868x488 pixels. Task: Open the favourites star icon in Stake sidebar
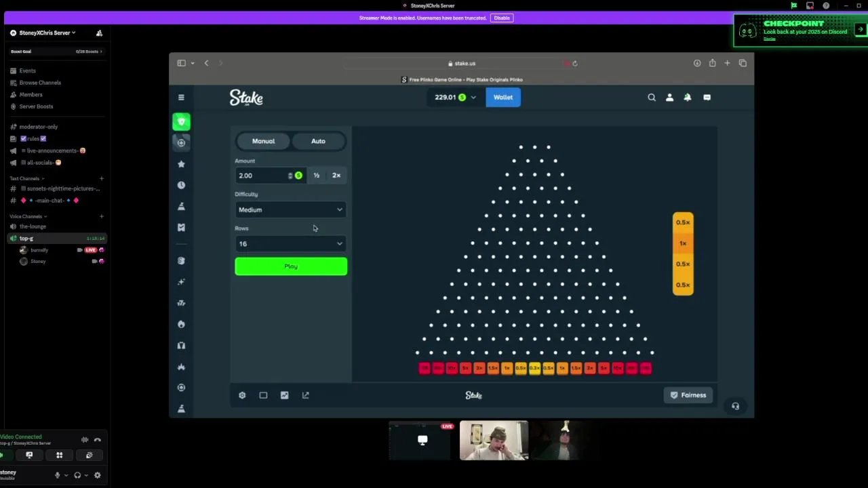[181, 164]
